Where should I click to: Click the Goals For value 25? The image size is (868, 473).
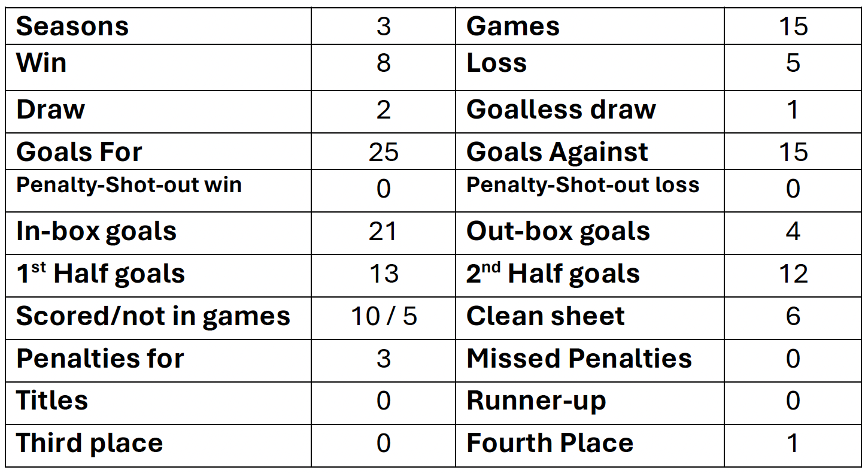[x=384, y=152]
